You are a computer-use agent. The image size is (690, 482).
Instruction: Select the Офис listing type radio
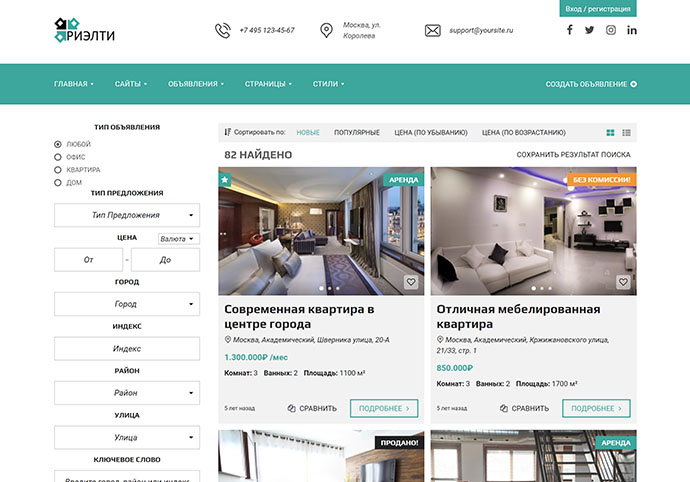58,157
